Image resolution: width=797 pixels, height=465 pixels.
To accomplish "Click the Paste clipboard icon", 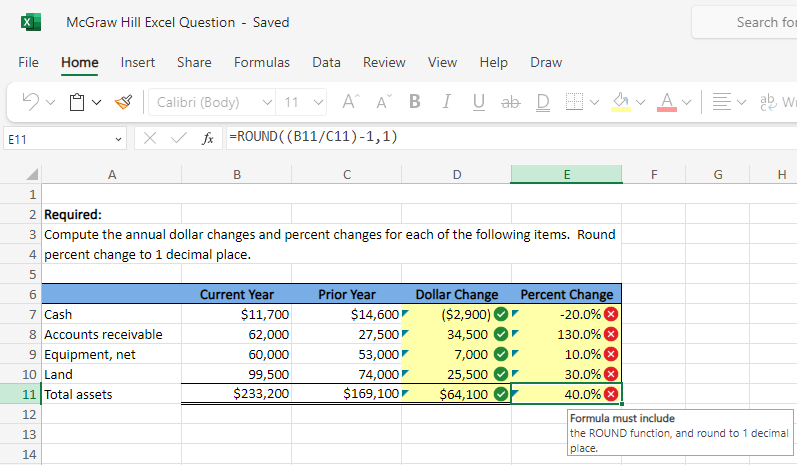I will pyautogui.click(x=77, y=102).
